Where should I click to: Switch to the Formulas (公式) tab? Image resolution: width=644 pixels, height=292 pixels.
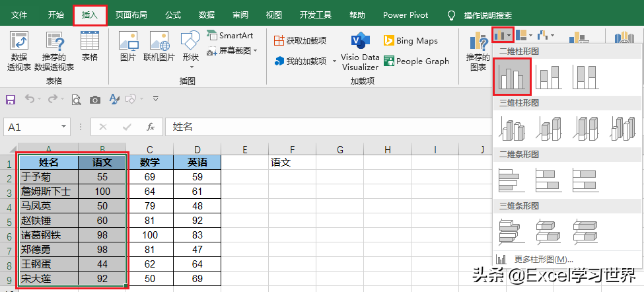point(173,15)
